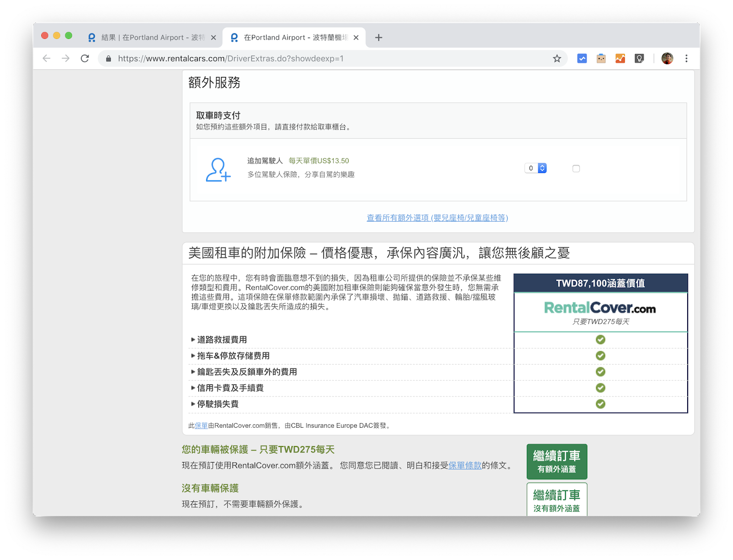Open the brown box extension icon

point(601,59)
